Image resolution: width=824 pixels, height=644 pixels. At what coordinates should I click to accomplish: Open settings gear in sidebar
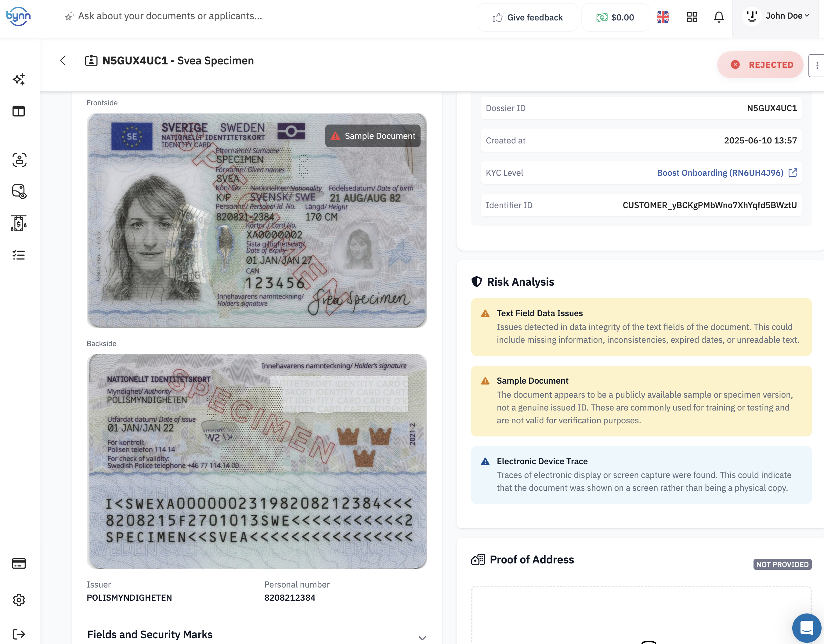click(x=19, y=600)
